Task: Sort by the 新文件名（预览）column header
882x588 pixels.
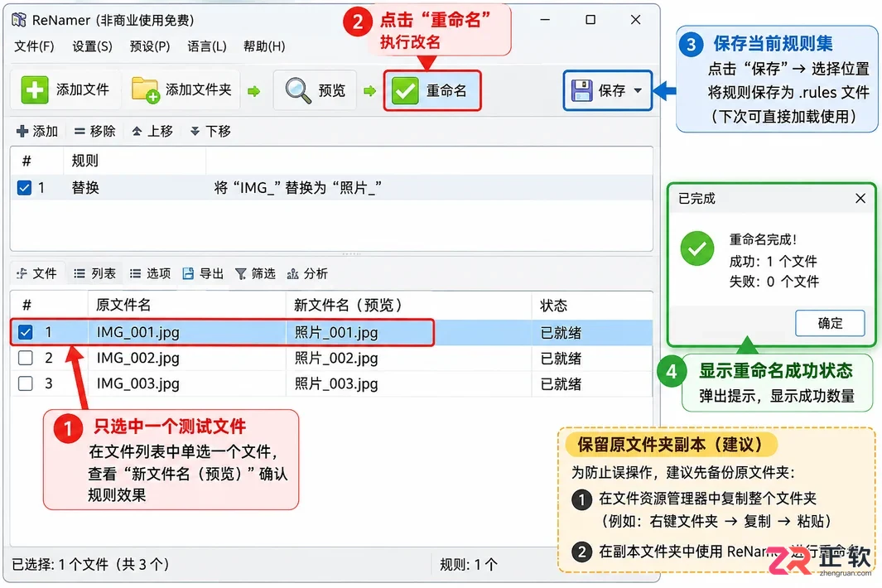Action: pyautogui.click(x=409, y=305)
